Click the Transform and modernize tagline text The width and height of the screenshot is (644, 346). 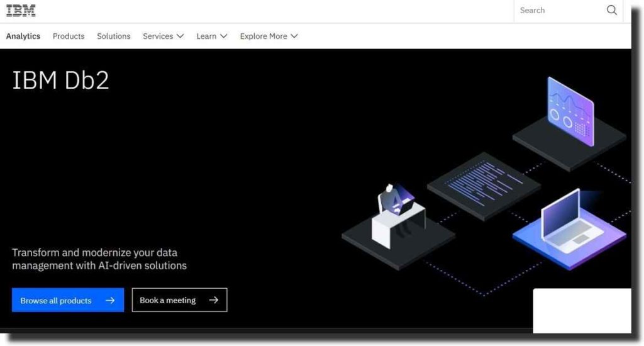(x=99, y=259)
